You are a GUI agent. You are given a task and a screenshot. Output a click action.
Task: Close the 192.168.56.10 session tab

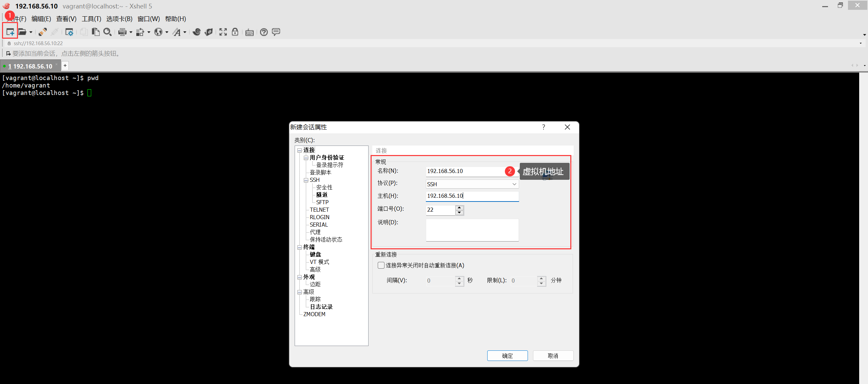click(x=57, y=64)
